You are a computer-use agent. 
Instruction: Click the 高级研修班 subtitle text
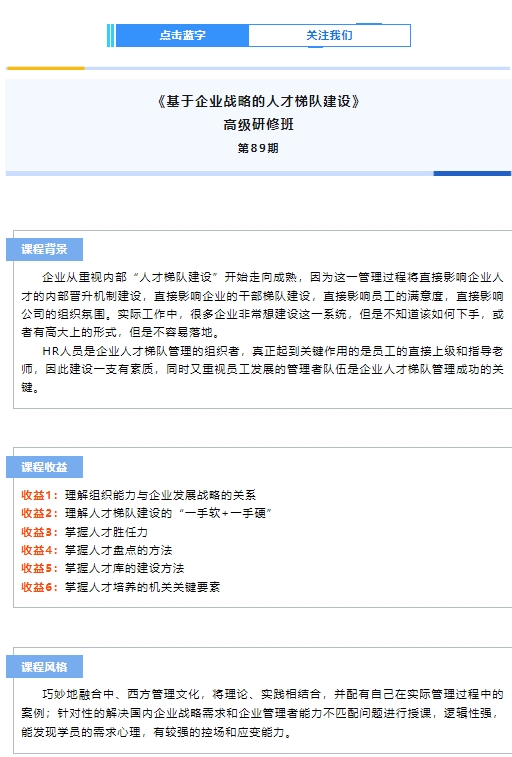pos(258,125)
